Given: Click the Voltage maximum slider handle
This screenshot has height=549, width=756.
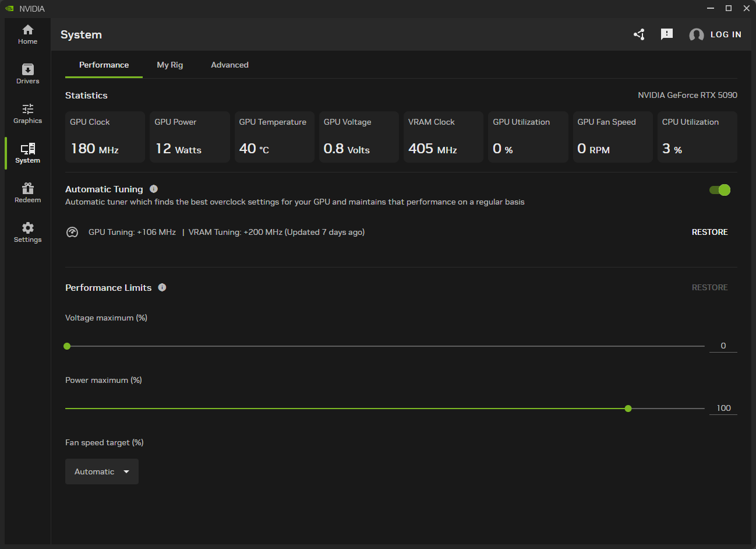Looking at the screenshot, I should coord(67,346).
